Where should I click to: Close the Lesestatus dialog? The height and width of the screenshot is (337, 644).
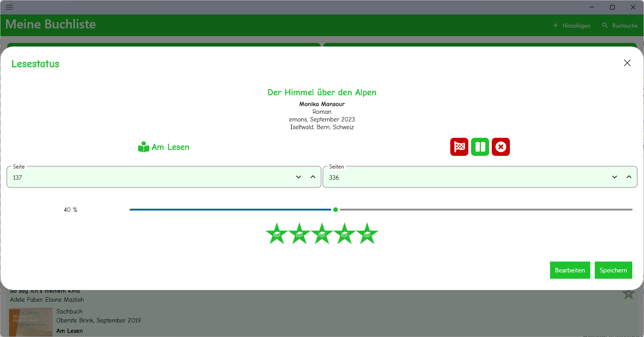pos(627,63)
